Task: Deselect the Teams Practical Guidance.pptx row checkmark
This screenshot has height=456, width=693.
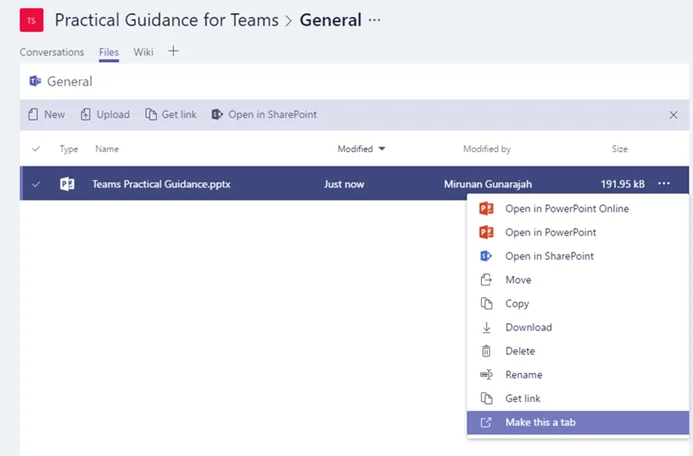Action: coord(36,184)
